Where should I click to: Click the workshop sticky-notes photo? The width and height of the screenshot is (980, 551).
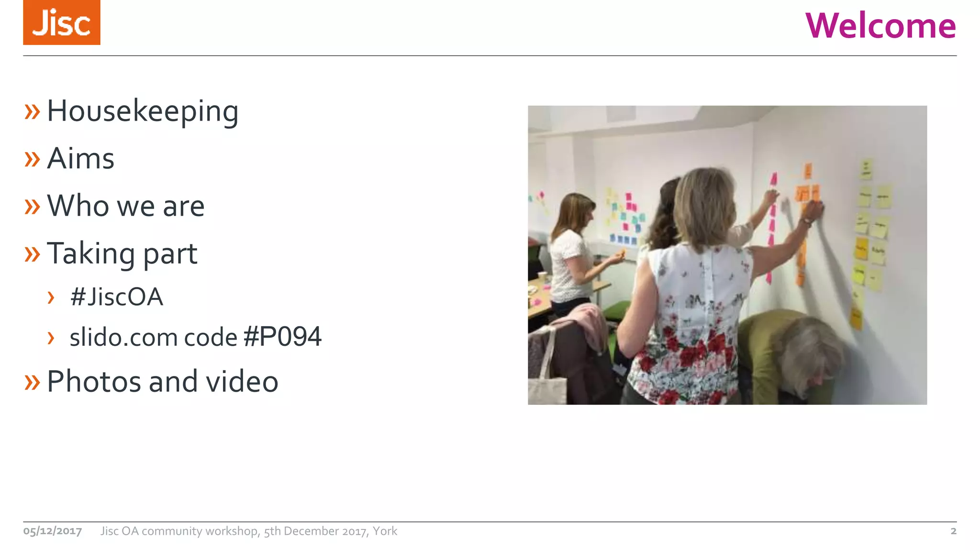pyautogui.click(x=727, y=255)
